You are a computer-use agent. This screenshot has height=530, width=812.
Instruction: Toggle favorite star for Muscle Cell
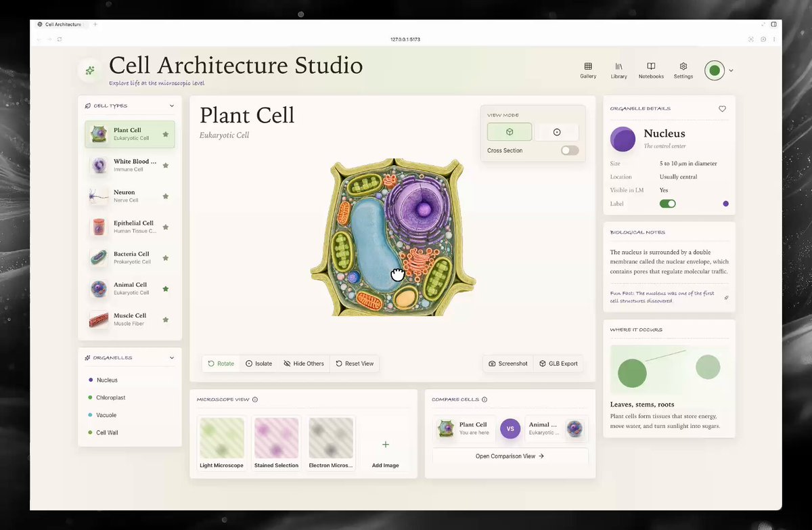pos(166,319)
